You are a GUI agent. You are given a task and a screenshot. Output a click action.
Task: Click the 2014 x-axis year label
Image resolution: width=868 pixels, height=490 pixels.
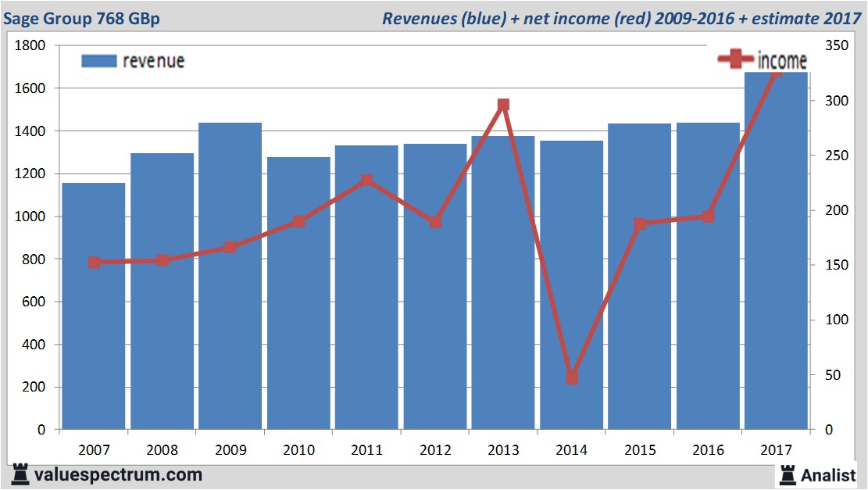[x=572, y=449]
